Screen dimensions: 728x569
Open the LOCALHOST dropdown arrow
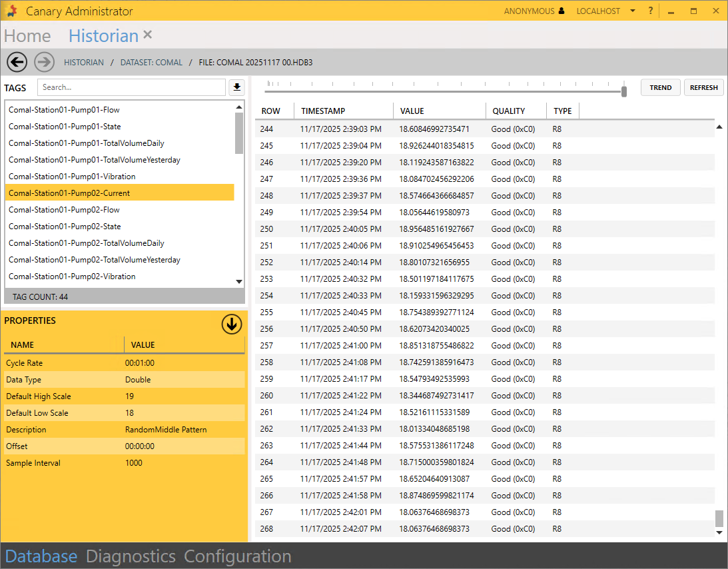click(632, 11)
